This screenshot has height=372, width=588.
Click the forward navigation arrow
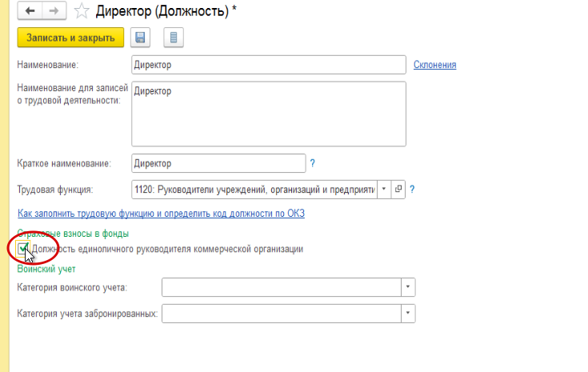[x=54, y=11]
